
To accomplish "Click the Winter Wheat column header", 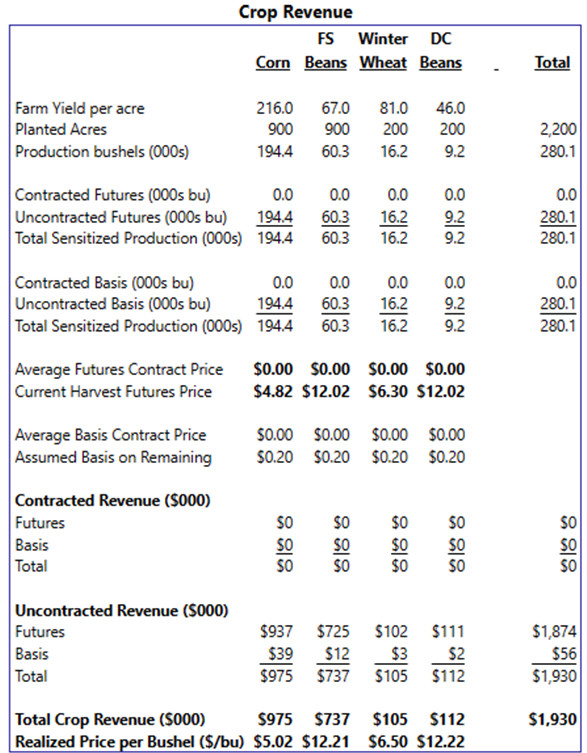I will tap(383, 50).
